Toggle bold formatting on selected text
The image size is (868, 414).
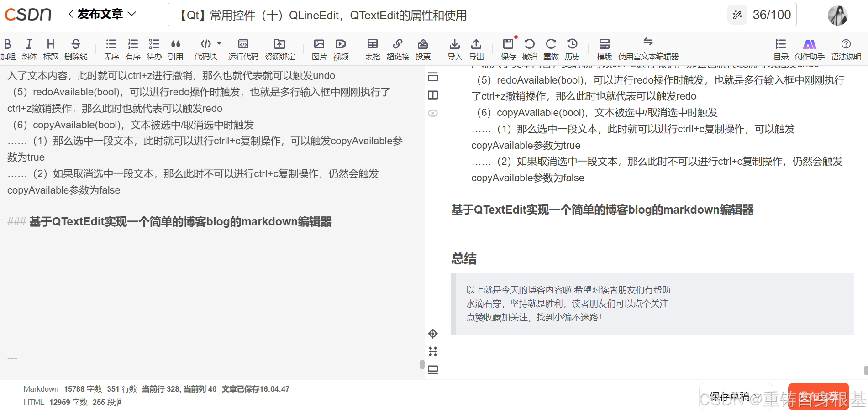pyautogui.click(x=7, y=48)
